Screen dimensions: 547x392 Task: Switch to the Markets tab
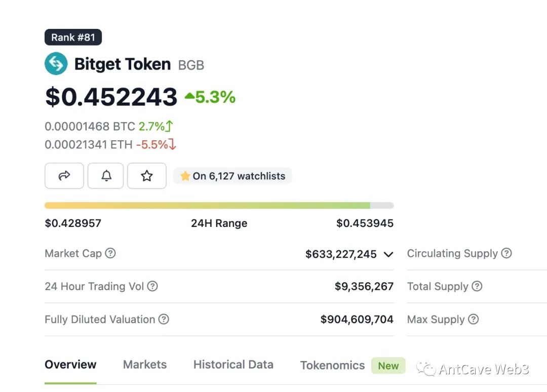coord(145,365)
